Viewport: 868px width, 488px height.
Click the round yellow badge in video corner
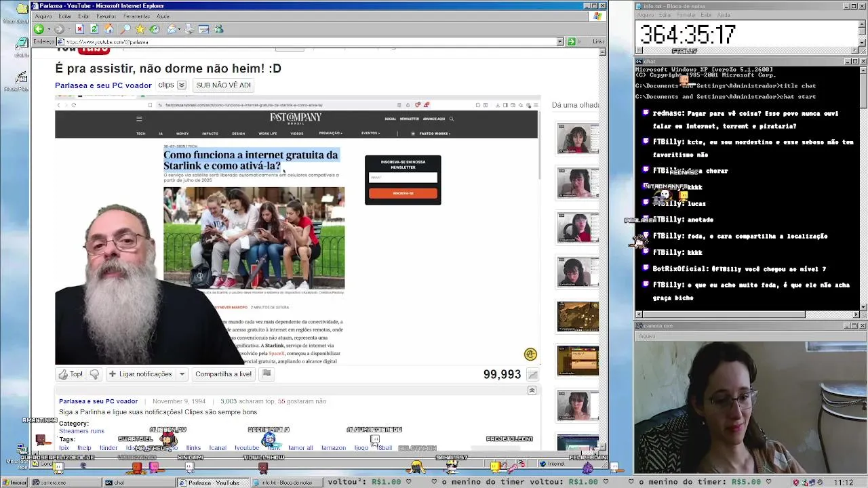coord(530,354)
